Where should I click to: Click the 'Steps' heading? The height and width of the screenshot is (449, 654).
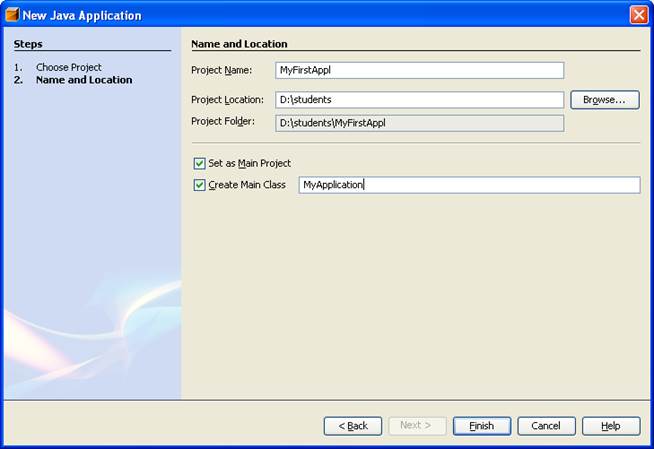[x=28, y=44]
